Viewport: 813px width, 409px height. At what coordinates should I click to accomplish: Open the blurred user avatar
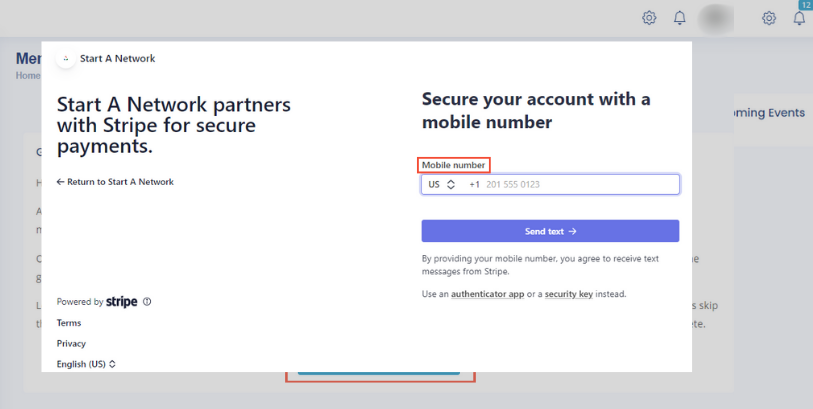[717, 18]
